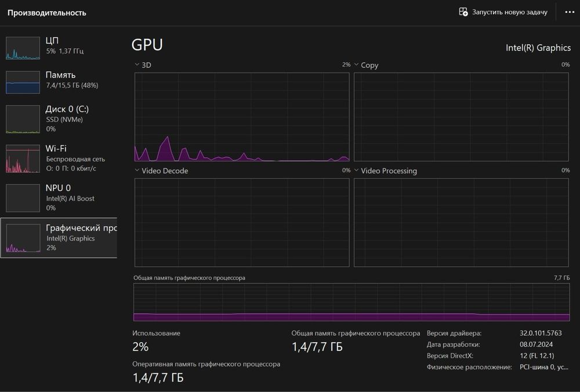Select the NPU 0 thumbnail graph
580x392 pixels.
23,198
